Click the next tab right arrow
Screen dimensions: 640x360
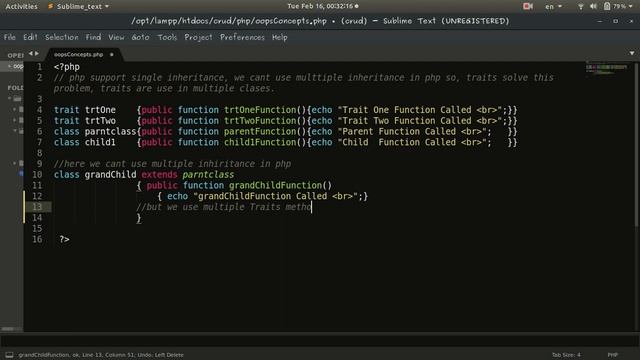tap(37, 53)
